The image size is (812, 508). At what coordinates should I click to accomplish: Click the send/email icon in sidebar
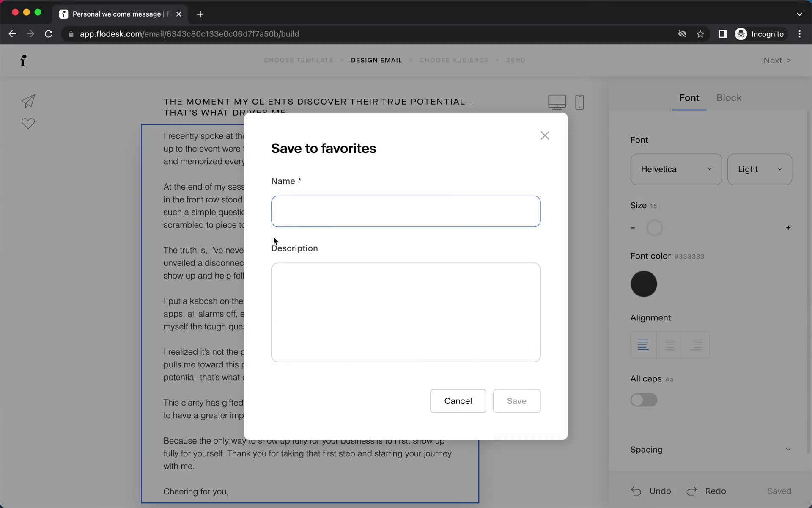[27, 101]
